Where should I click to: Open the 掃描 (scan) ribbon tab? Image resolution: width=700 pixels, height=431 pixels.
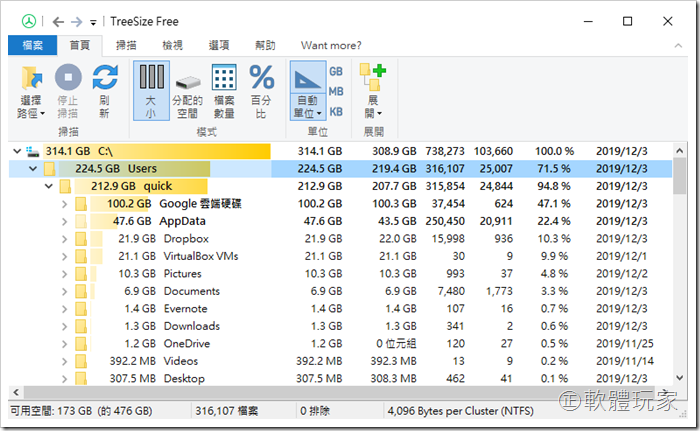click(127, 45)
